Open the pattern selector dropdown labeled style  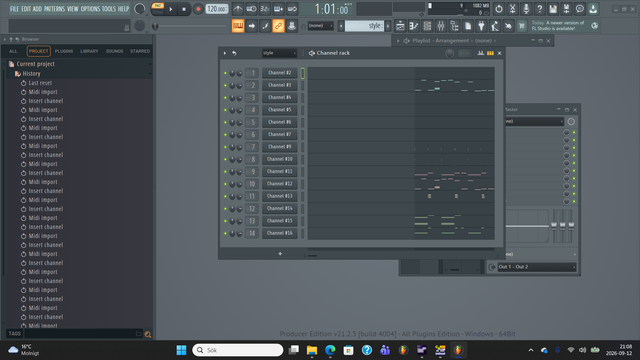coord(365,26)
